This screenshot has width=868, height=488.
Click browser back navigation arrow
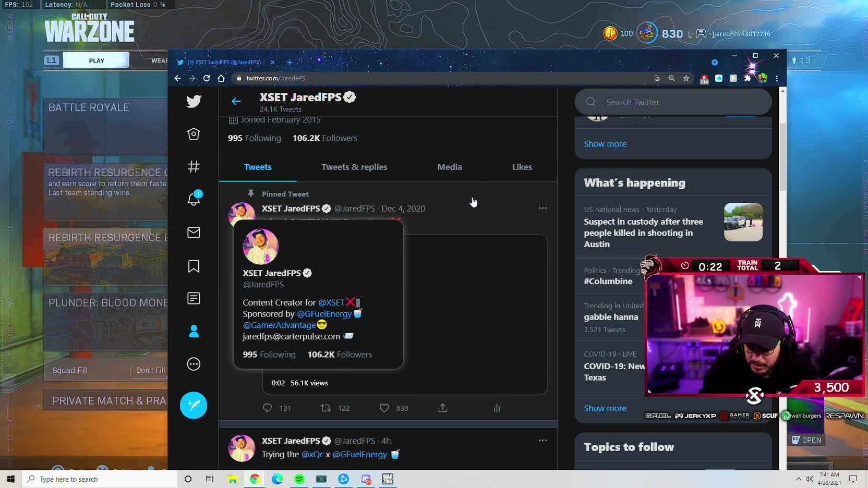click(177, 78)
